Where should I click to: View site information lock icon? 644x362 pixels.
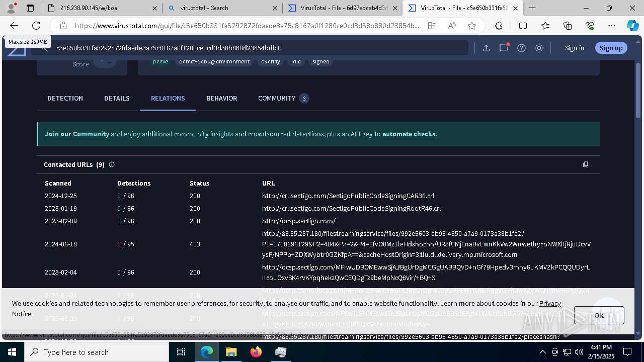(63, 26)
